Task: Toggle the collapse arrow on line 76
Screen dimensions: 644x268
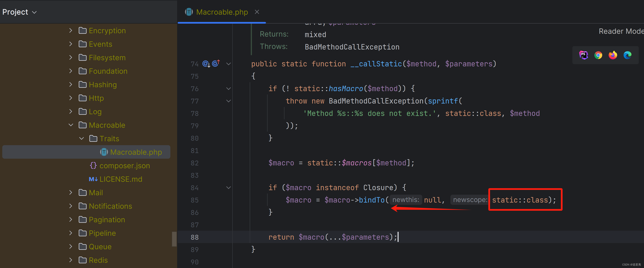Action: coord(228,88)
